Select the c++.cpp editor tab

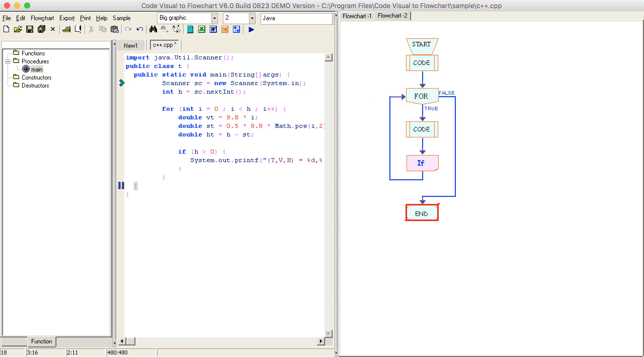pyautogui.click(x=165, y=45)
